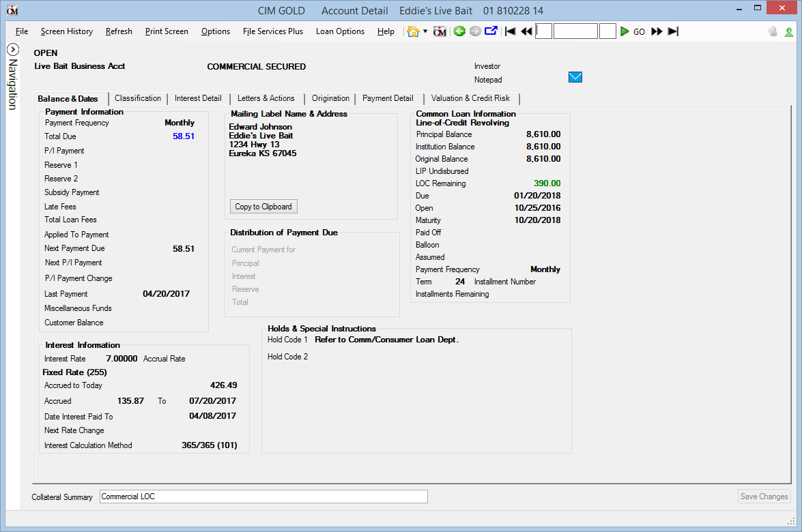
Task: Click the vertical Navigation label
Action: click(x=13, y=85)
